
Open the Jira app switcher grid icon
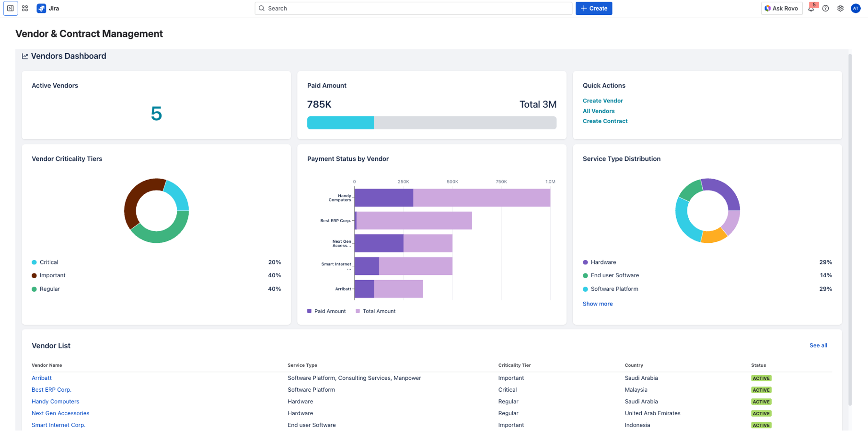click(x=24, y=8)
